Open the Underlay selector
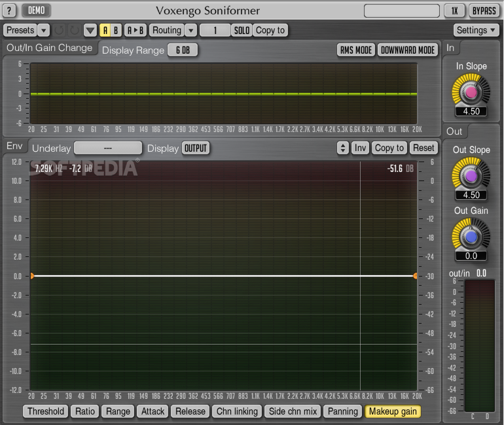The image size is (504, 425). click(x=108, y=148)
